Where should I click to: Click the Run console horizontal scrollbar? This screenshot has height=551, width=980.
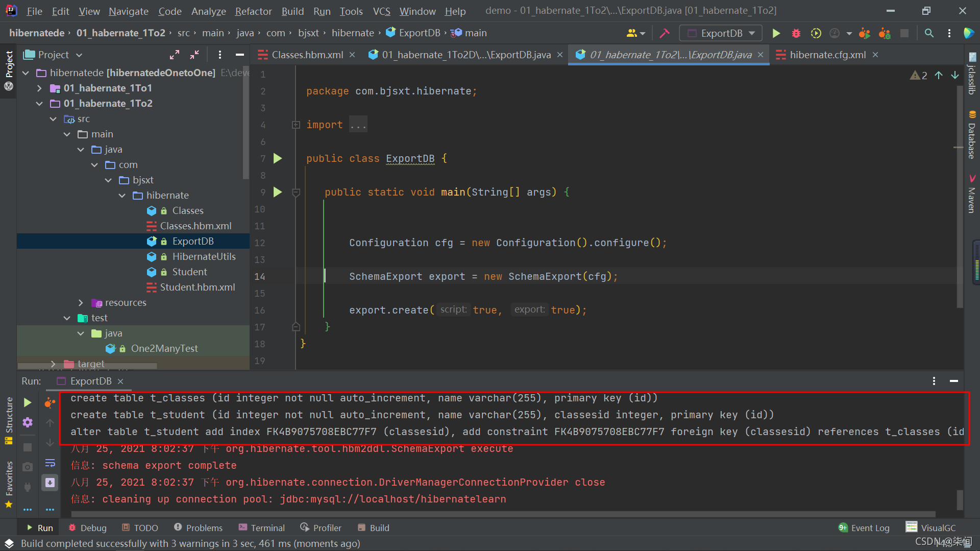click(x=503, y=514)
